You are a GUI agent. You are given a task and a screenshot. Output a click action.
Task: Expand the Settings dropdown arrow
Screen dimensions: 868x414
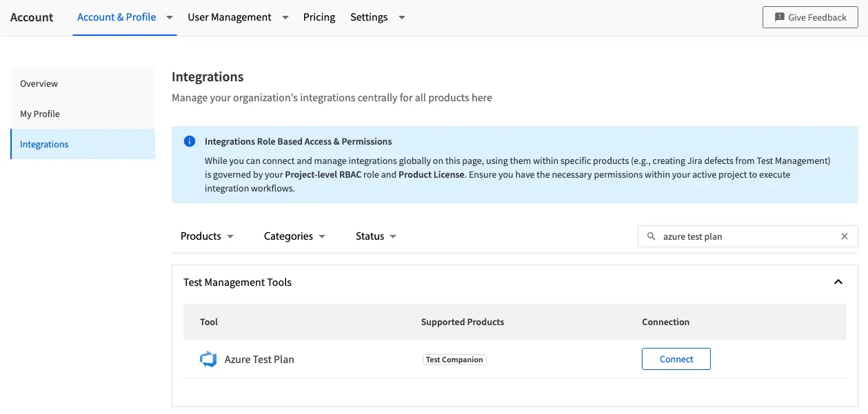click(401, 17)
